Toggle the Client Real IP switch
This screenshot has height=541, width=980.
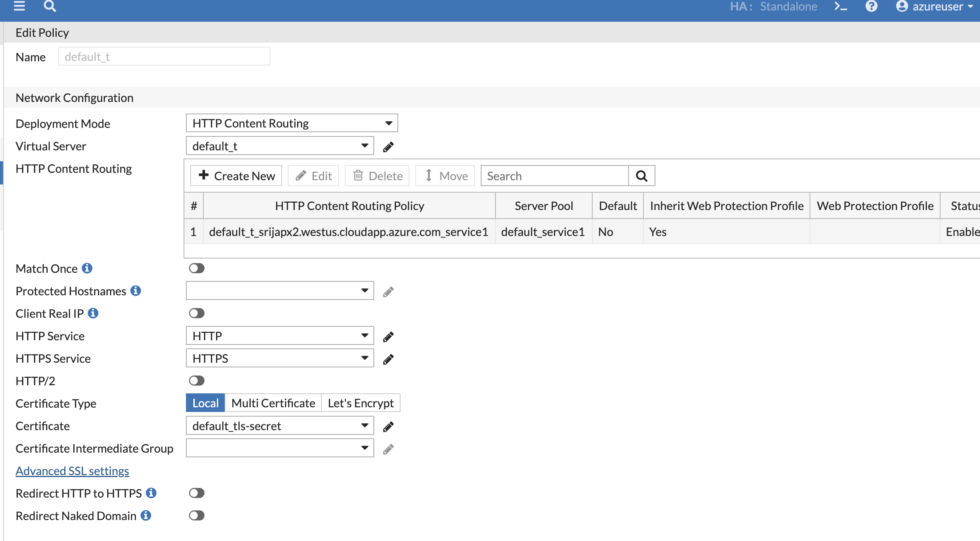(197, 313)
